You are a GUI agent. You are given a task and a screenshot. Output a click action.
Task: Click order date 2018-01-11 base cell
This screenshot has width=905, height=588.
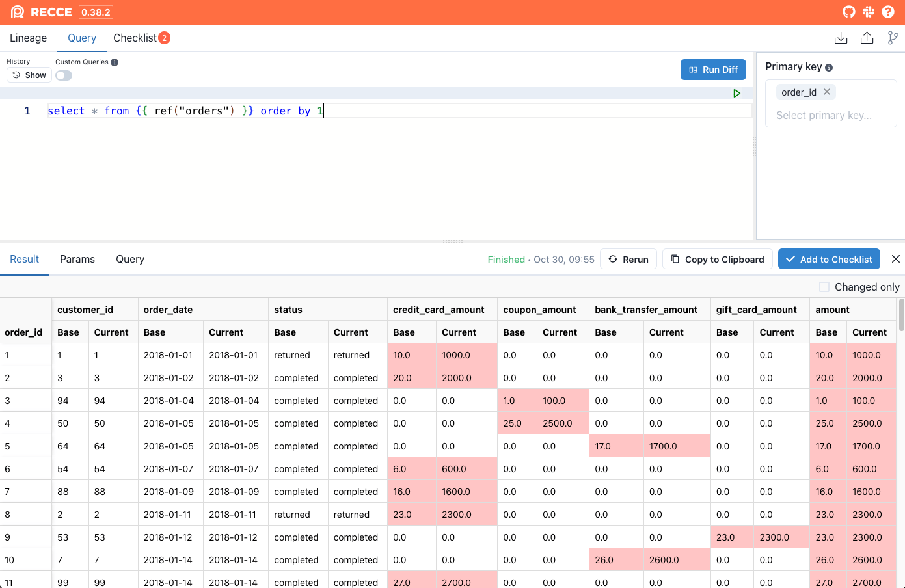170,514
